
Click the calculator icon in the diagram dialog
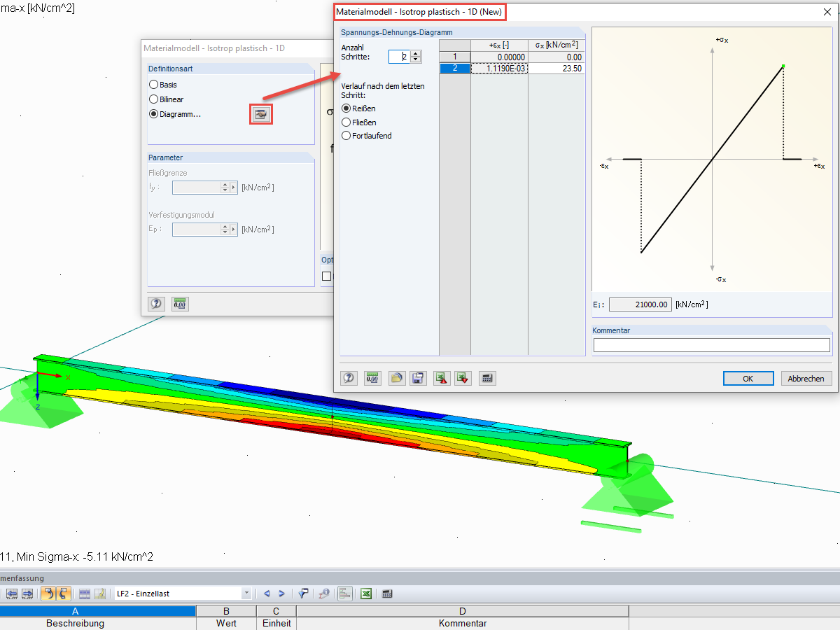coord(487,378)
